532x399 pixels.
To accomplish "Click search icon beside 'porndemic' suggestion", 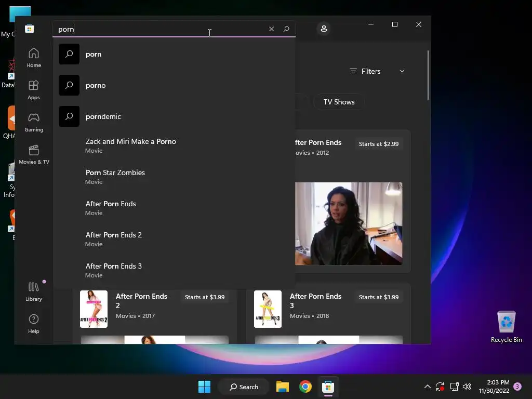I will [x=69, y=116].
